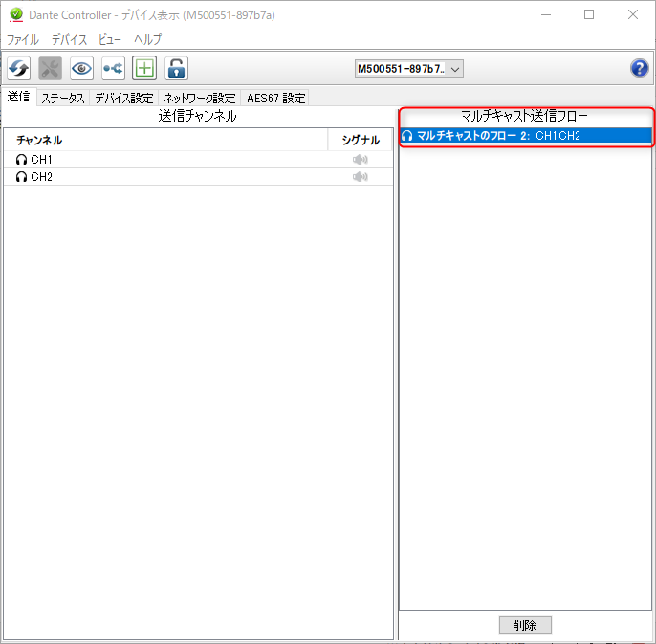Click the headphone icon in the multicast flow row

pyautogui.click(x=407, y=136)
